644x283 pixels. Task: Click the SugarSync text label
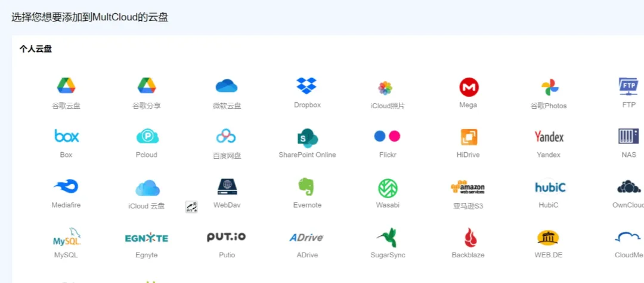[x=388, y=255]
